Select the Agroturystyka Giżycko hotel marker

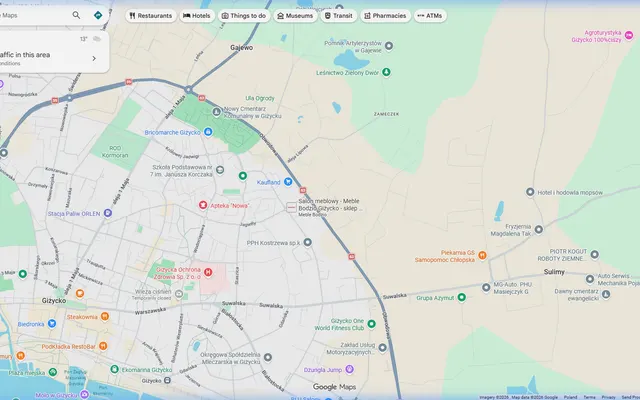tap(629, 36)
